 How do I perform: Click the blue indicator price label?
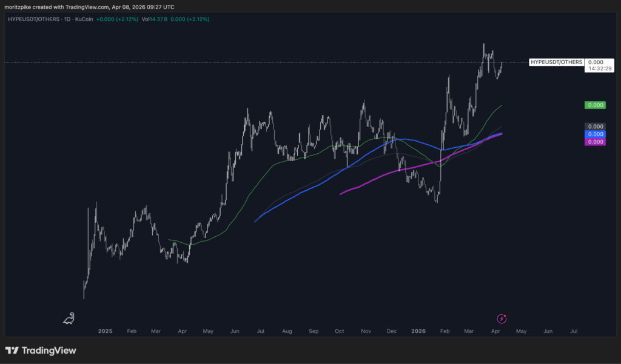point(595,134)
